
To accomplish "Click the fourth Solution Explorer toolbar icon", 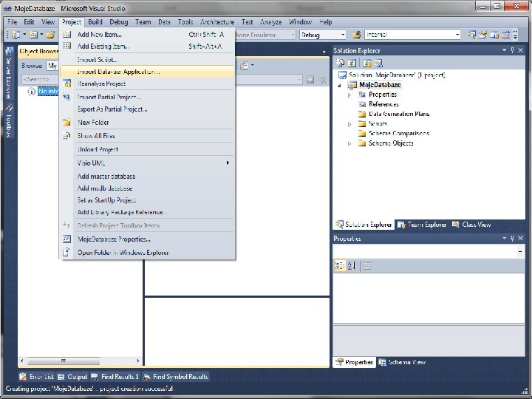I will click(378, 63).
